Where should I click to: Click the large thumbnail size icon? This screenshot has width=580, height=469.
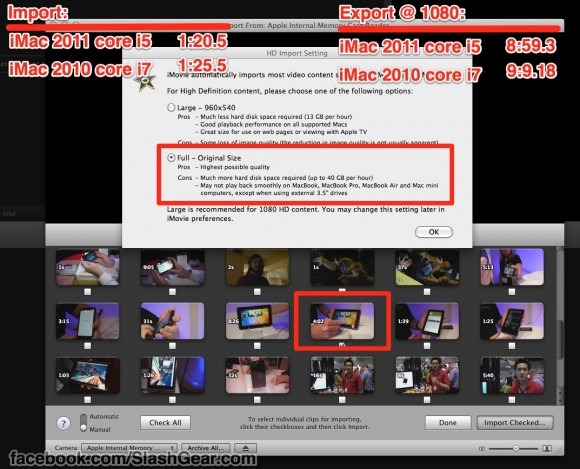tap(547, 449)
